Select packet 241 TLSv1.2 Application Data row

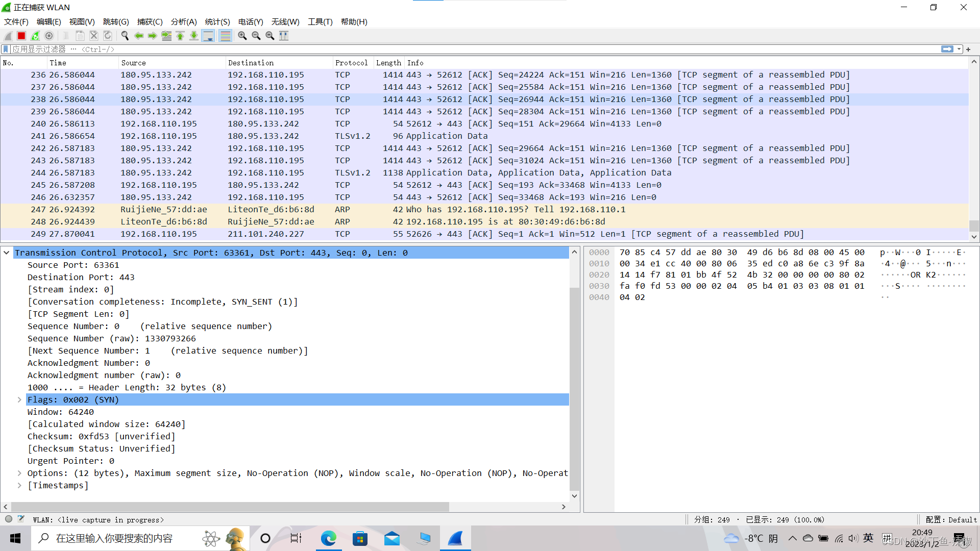[484, 136]
